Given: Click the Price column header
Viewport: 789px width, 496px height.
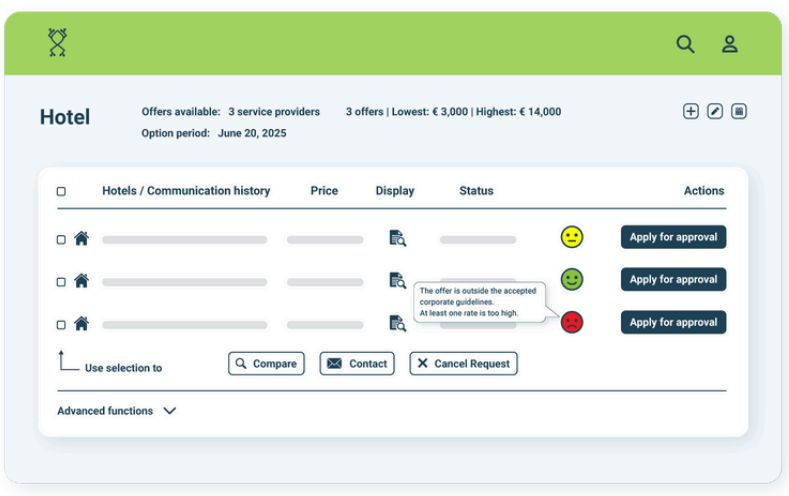Looking at the screenshot, I should pos(324,191).
